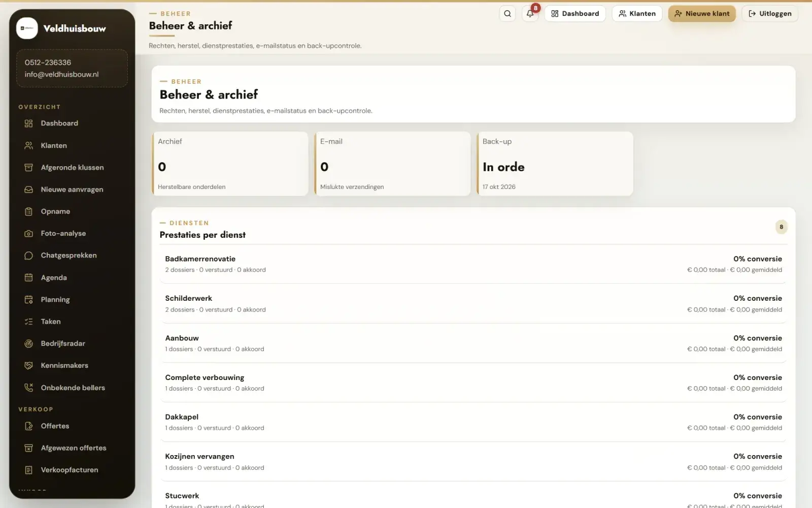Click the phone number 0512-236336
Viewport: 812px width, 508px height.
point(48,62)
